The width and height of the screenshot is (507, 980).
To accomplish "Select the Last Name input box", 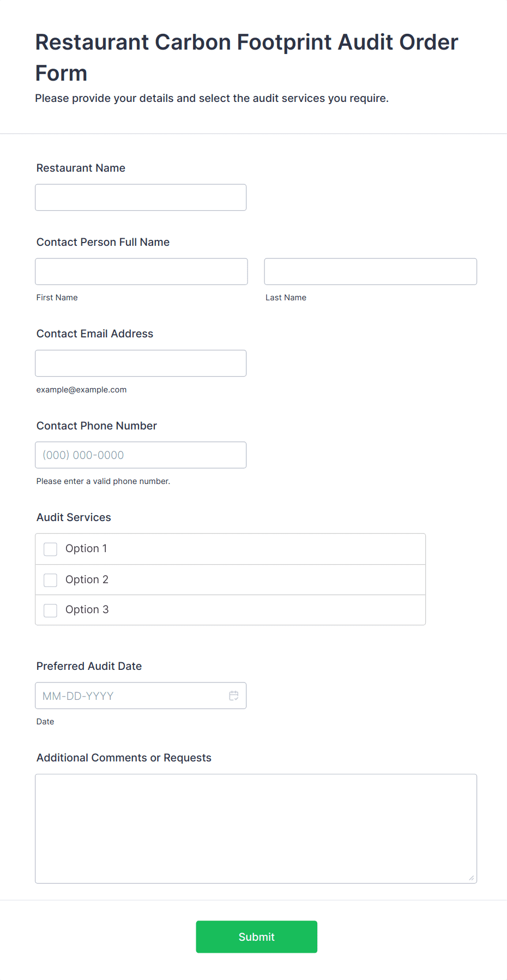I will pyautogui.click(x=370, y=271).
